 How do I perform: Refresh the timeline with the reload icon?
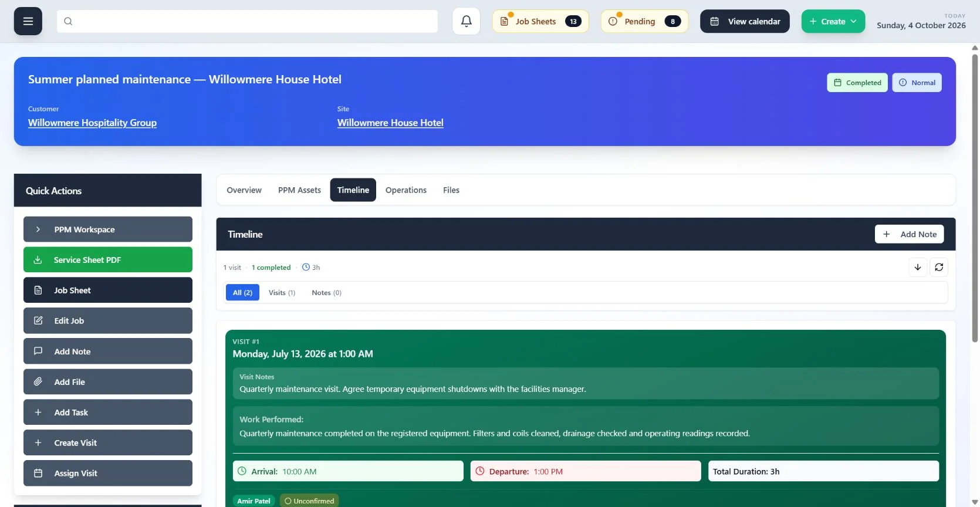click(x=939, y=267)
